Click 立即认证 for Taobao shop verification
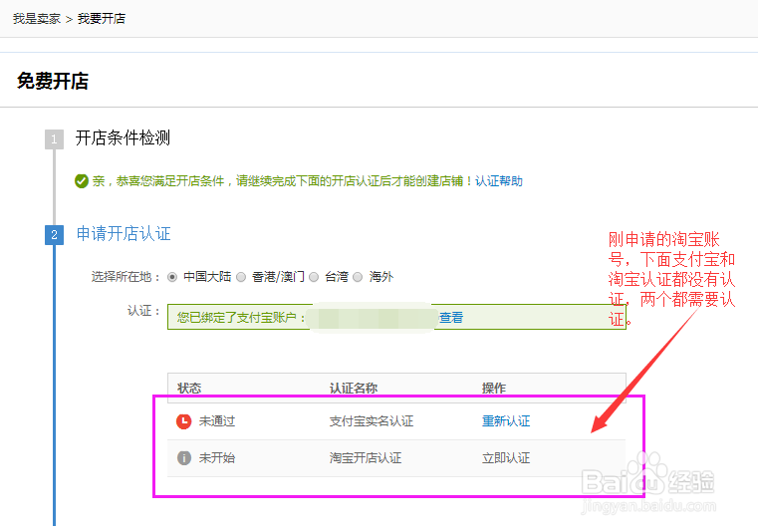 click(x=506, y=458)
